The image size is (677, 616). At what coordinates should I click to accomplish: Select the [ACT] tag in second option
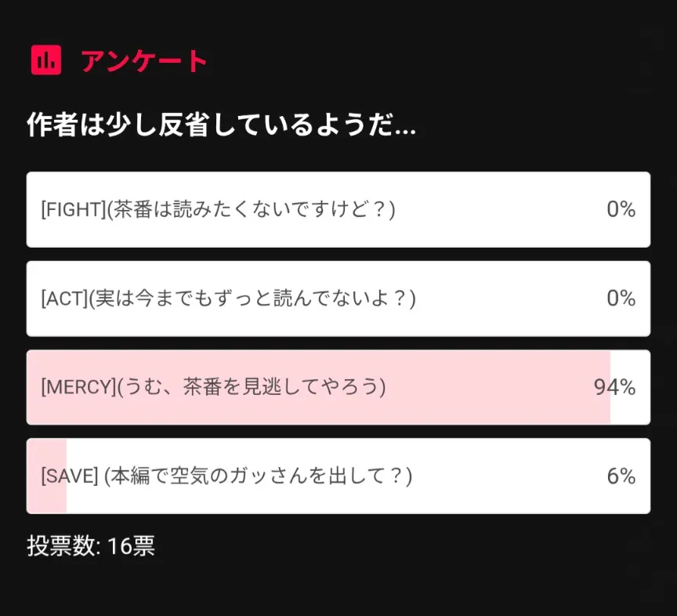pyautogui.click(x=64, y=299)
